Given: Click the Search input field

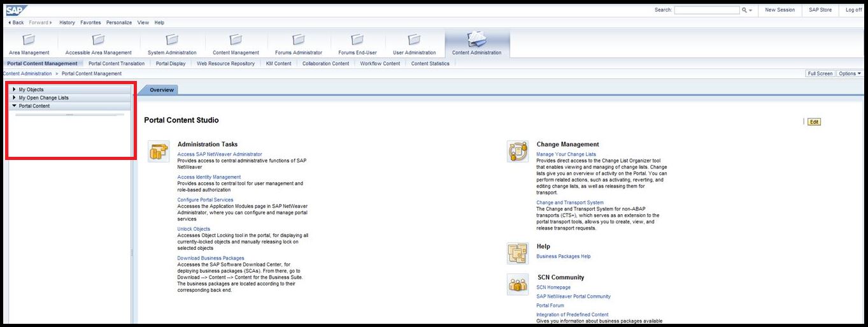Looking at the screenshot, I should (707, 10).
